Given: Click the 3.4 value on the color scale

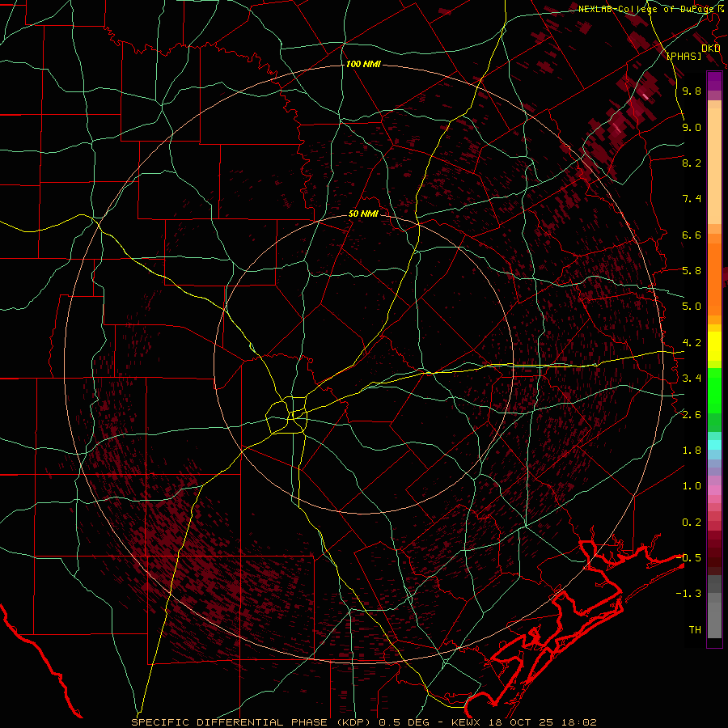Looking at the screenshot, I should (x=692, y=379).
